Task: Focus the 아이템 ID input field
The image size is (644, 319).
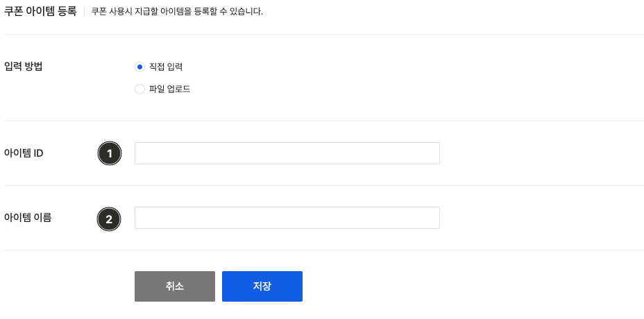Action: coord(287,153)
